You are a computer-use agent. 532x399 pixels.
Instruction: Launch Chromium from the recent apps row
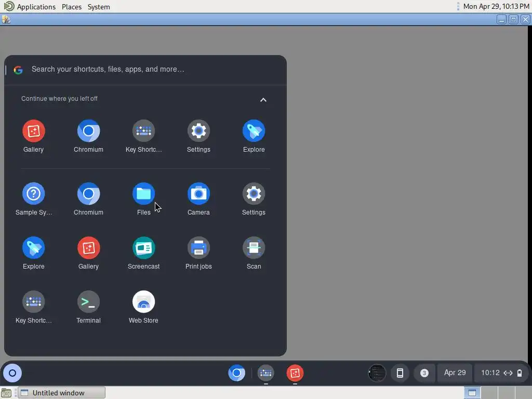tap(88, 136)
